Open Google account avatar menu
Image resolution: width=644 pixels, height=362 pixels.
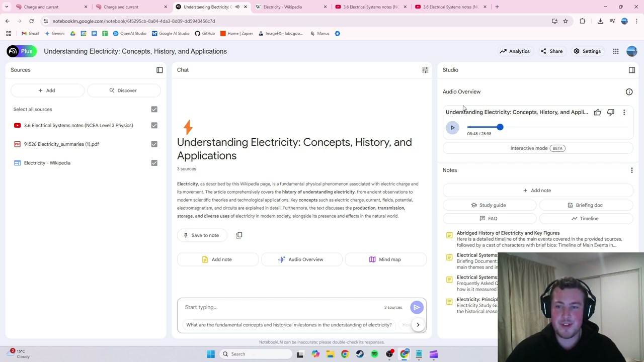(x=631, y=51)
